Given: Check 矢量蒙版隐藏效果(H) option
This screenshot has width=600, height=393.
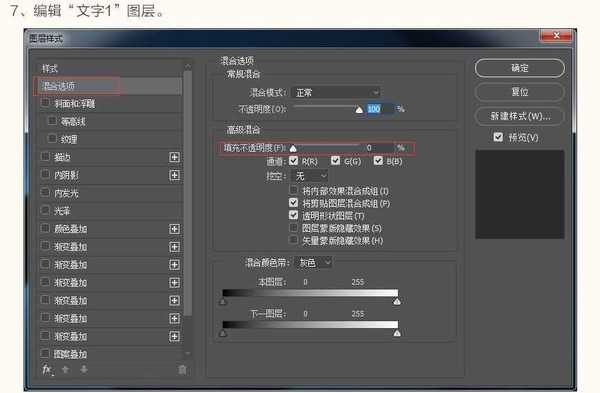Looking at the screenshot, I should [x=293, y=240].
